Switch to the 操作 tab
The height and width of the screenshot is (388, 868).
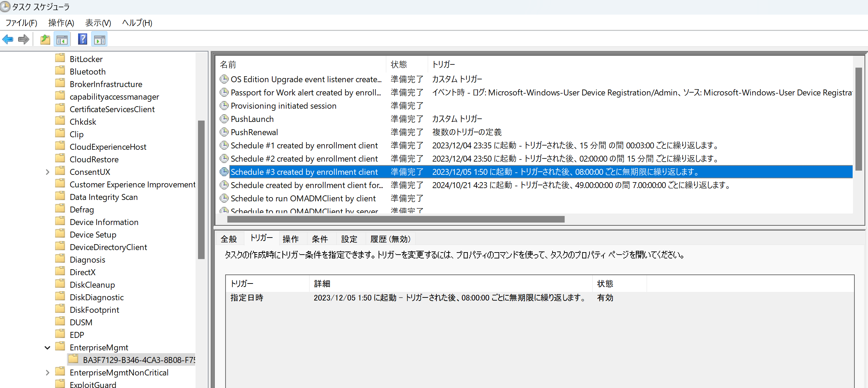point(291,239)
